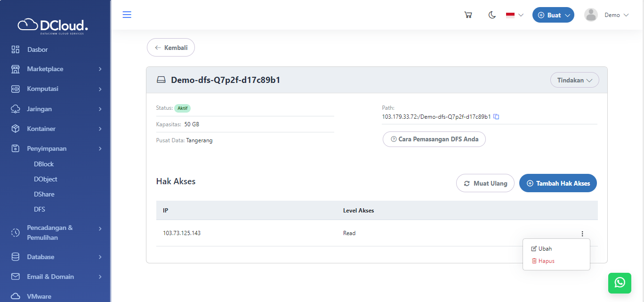Select Ubah from the context menu
Image resolution: width=644 pixels, height=302 pixels.
click(545, 249)
